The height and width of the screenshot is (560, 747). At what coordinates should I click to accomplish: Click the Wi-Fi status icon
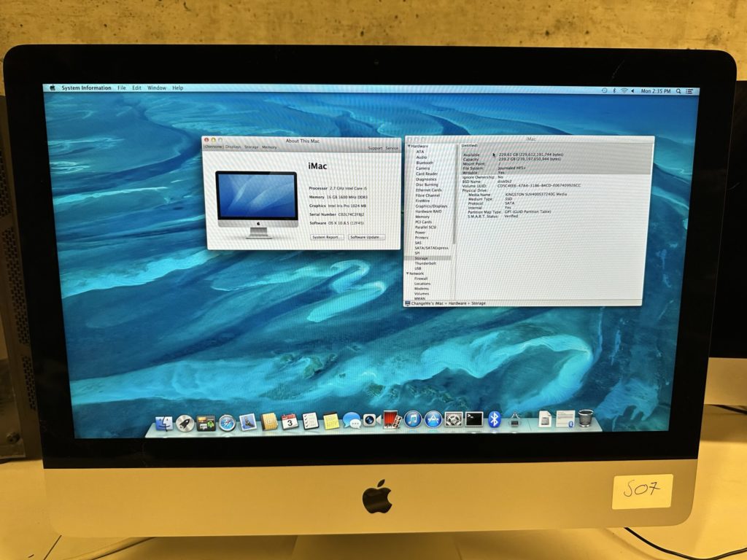click(624, 90)
